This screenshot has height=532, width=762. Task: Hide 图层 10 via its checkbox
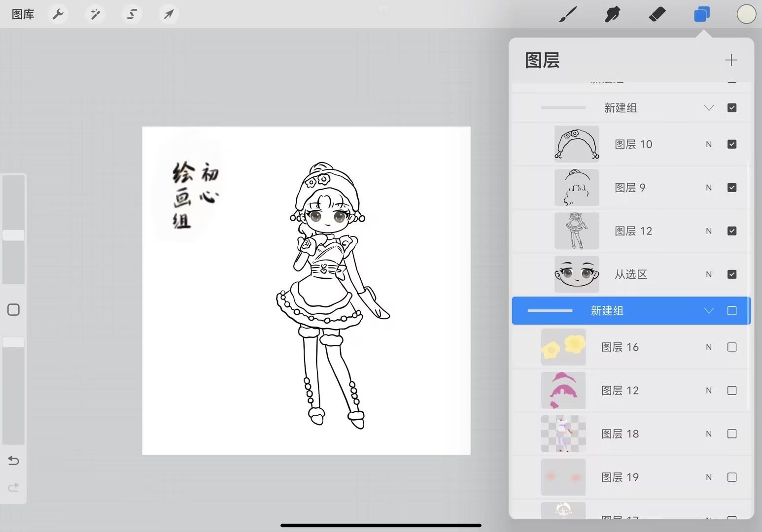732,144
